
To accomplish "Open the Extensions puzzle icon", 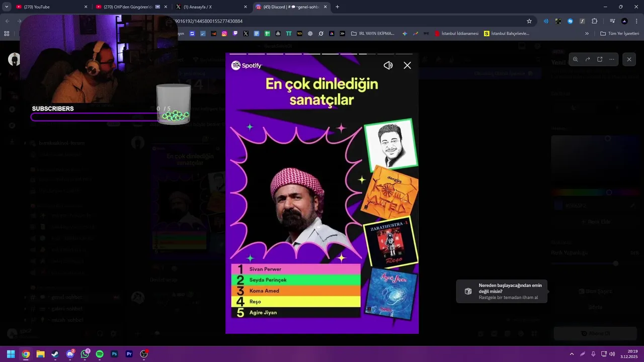I will tap(594, 21).
